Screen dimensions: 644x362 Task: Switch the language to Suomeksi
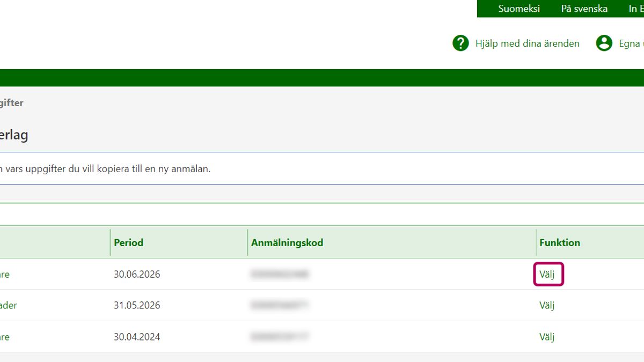(518, 9)
